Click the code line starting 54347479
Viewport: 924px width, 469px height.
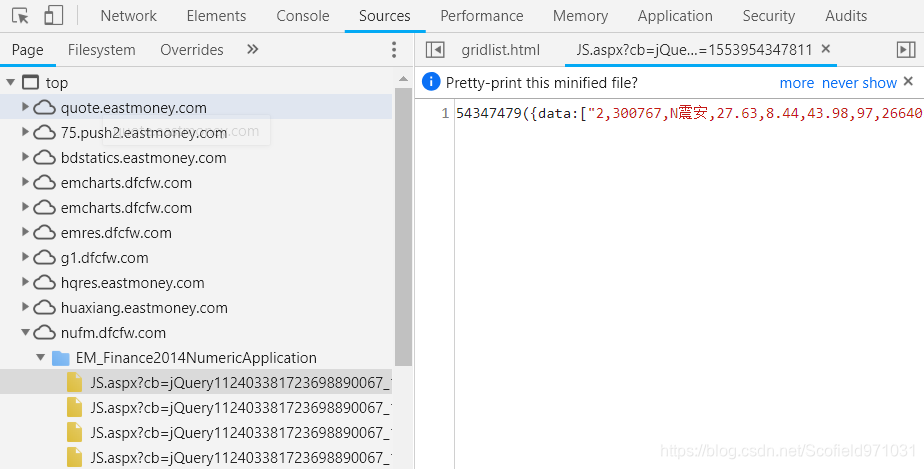(689, 113)
